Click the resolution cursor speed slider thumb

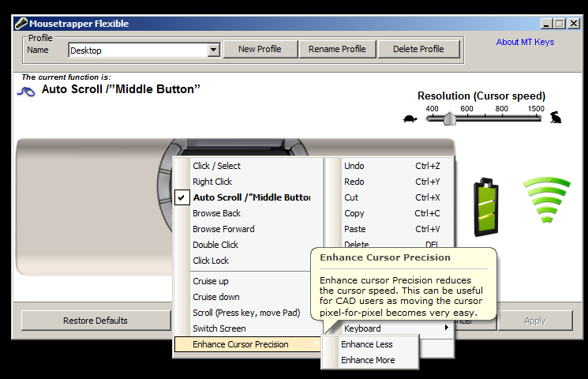(449, 118)
